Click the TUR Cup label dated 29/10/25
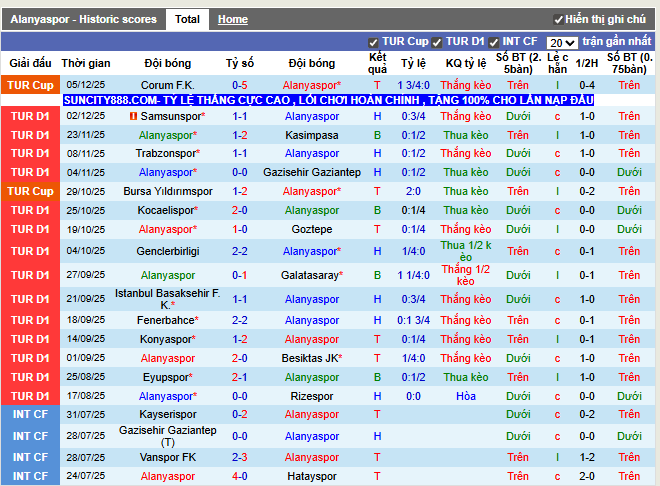 pos(30,191)
